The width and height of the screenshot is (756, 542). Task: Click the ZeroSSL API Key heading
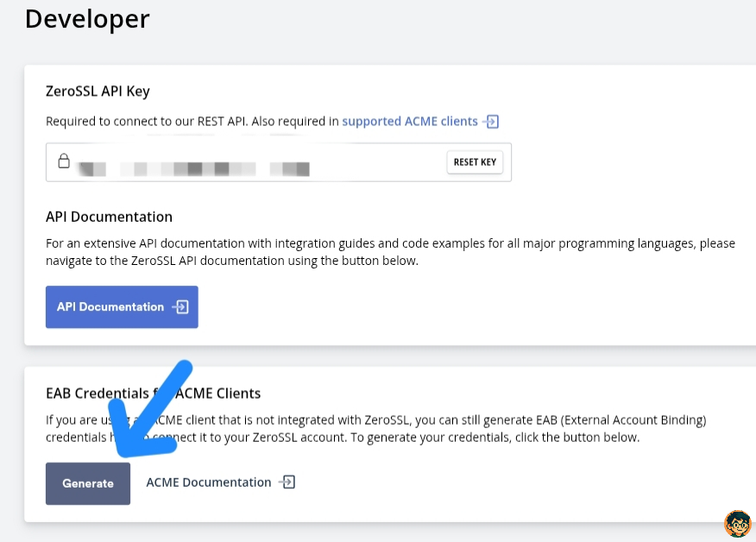[x=98, y=91]
